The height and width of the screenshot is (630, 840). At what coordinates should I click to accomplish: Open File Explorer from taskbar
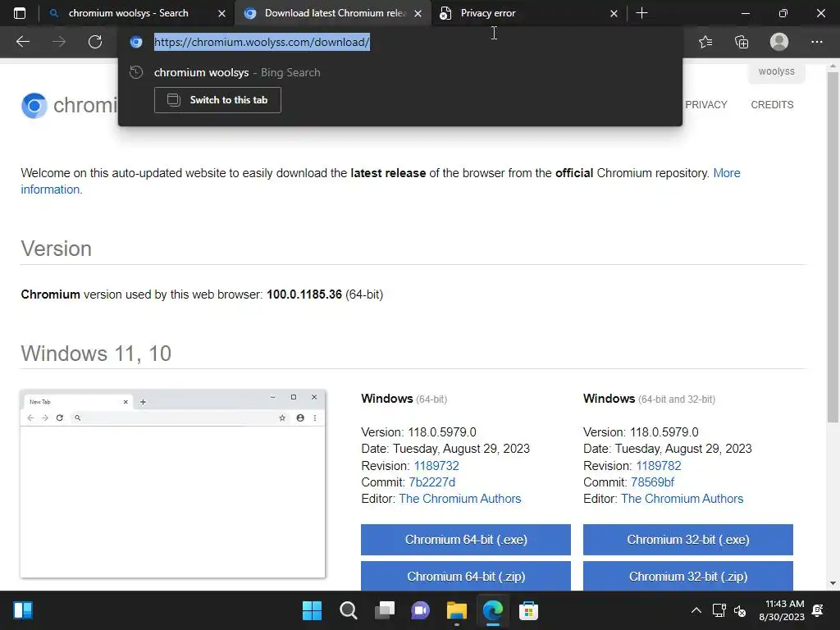pos(456,610)
